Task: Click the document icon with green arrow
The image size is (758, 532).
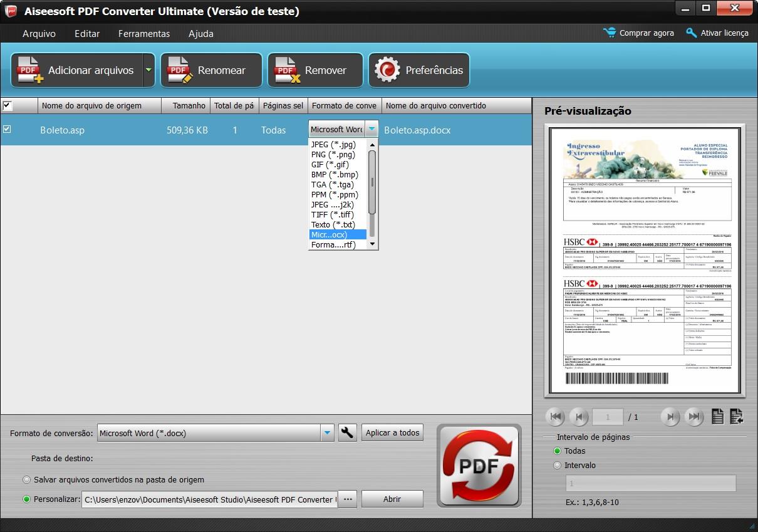Action: (737, 416)
